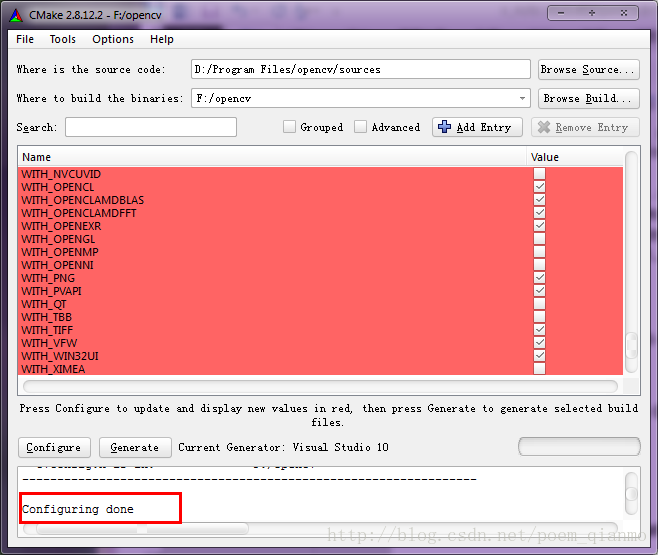Viewport: 658px width, 555px height.
Task: Enable the Advanced checkbox
Action: point(360,127)
